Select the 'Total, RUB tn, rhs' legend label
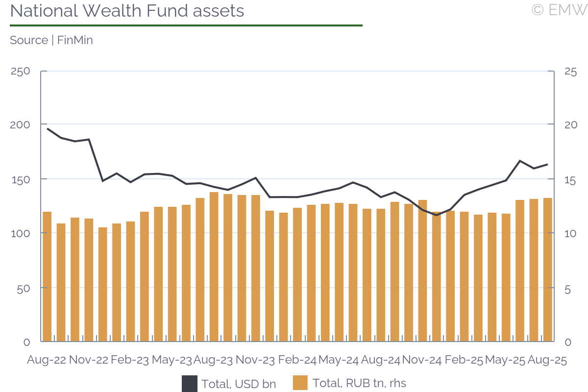The height and width of the screenshot is (392, 588). click(359, 383)
